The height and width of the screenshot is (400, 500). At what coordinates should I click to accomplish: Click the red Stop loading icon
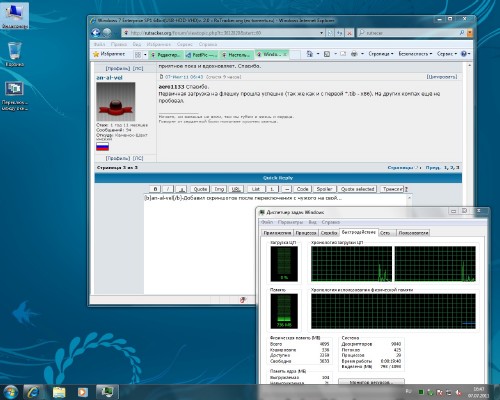click(x=349, y=33)
